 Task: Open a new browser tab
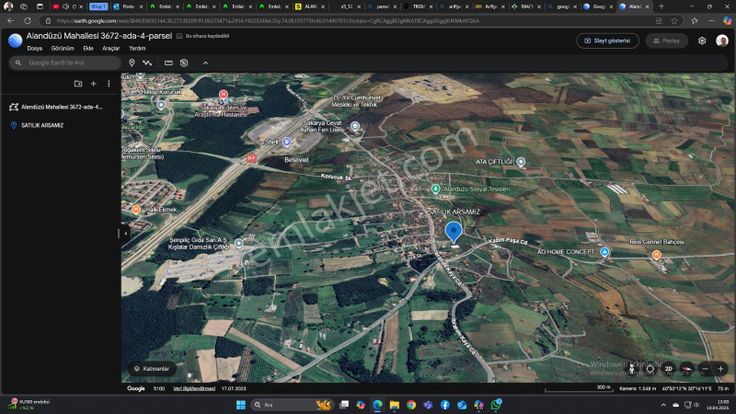(x=661, y=7)
